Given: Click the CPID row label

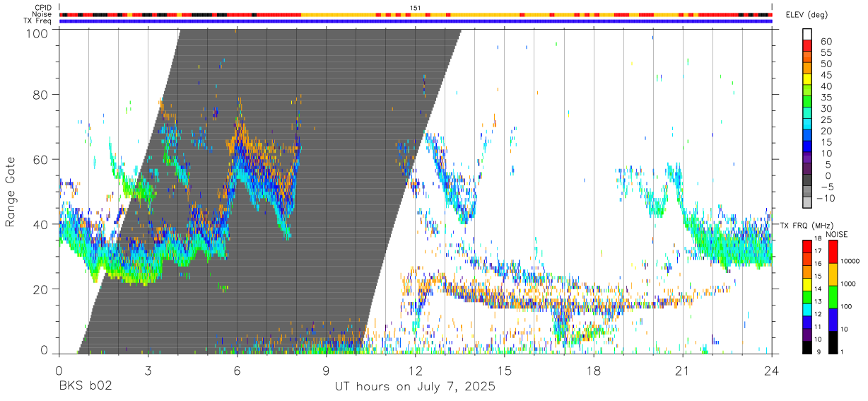Looking at the screenshot, I should coord(44,8).
